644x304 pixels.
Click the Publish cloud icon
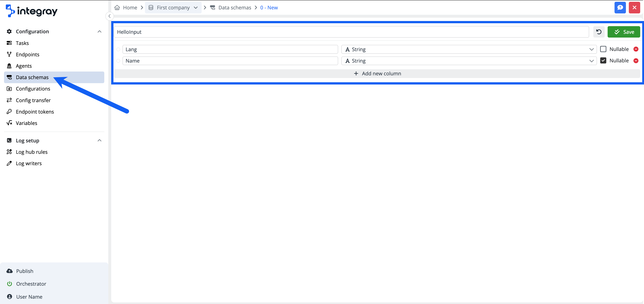click(10, 271)
